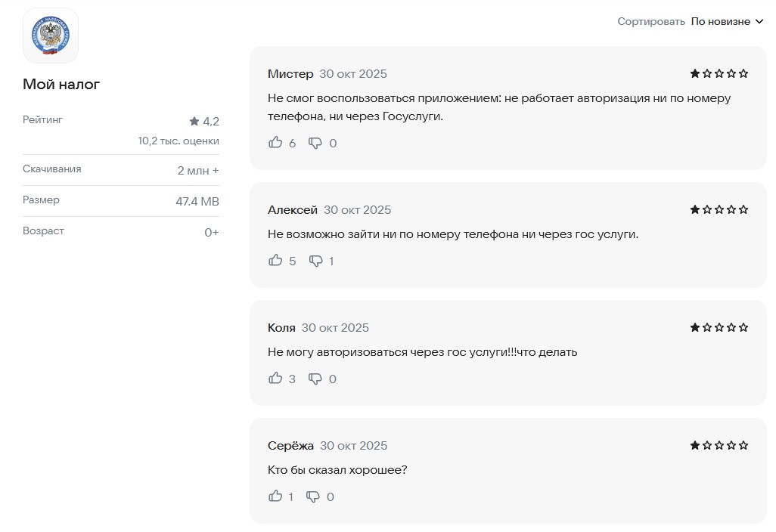Like the review by Серёжа
This screenshot has height=532, width=776.
tap(275, 496)
